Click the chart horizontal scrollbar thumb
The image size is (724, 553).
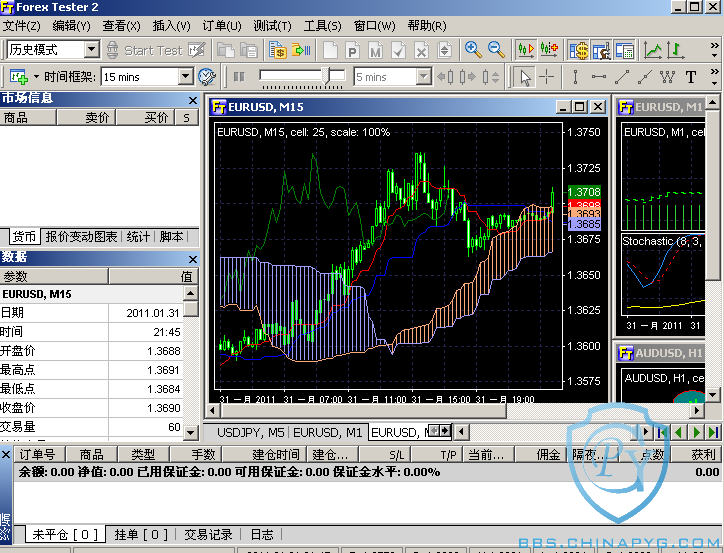[363, 409]
